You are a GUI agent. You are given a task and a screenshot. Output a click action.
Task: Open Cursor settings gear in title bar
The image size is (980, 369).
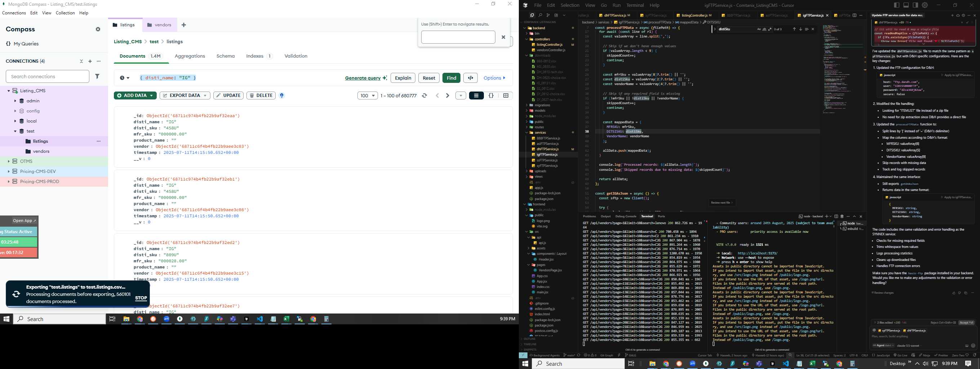[x=925, y=5]
